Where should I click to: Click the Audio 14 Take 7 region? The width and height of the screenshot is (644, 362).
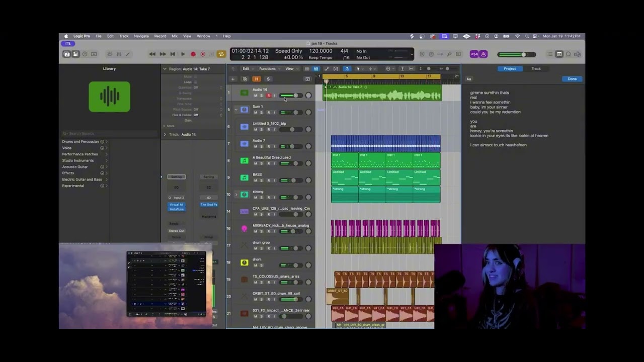(382, 93)
